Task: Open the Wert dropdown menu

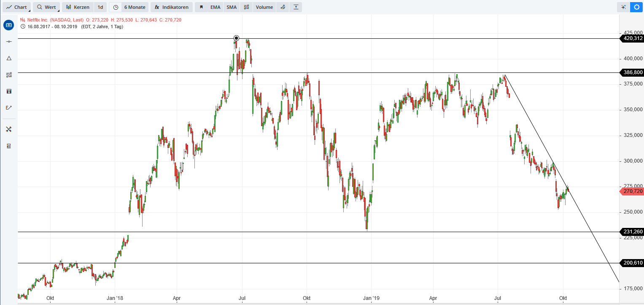Action: point(46,7)
